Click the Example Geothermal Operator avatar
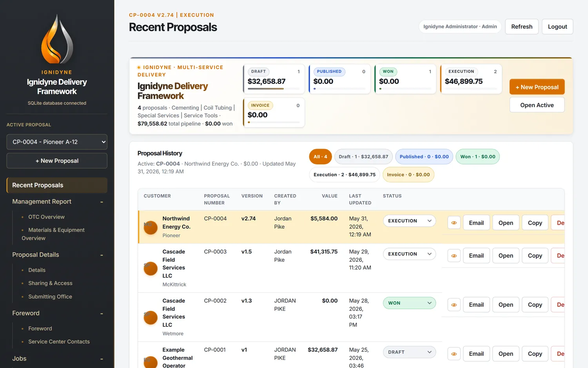 click(151, 362)
